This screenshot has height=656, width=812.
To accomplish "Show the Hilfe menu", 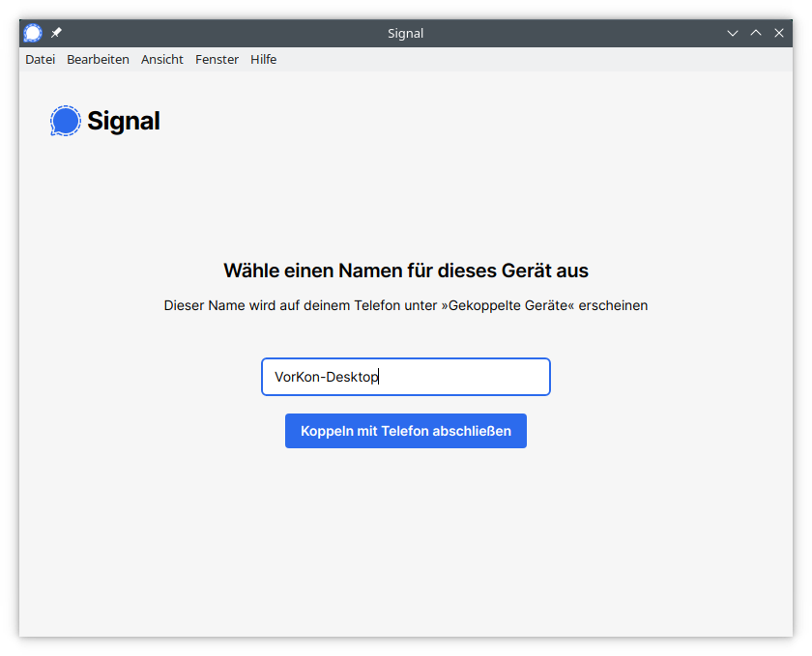I will [263, 59].
